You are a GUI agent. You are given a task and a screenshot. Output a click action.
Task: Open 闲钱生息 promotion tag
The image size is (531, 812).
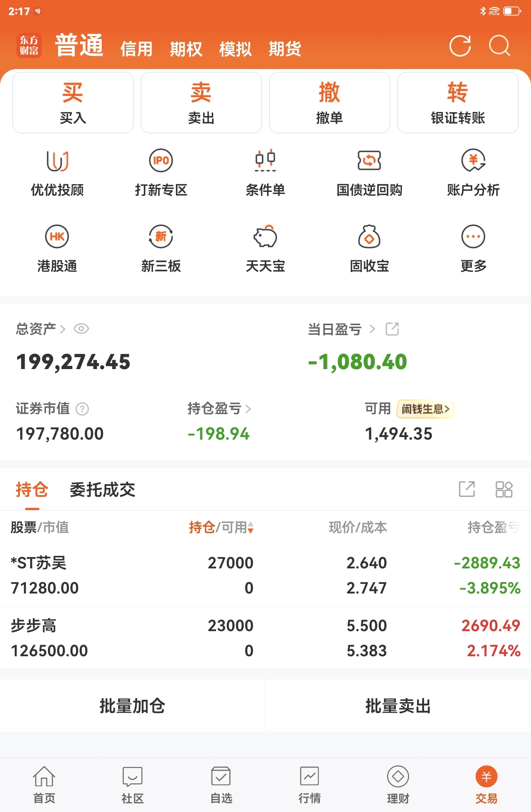426,409
